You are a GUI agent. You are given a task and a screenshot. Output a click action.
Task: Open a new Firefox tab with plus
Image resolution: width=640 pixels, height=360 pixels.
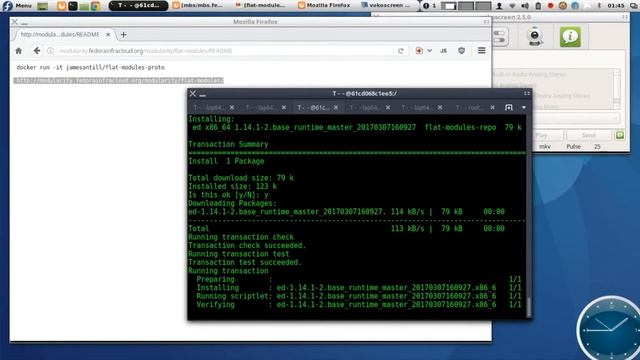123,35
